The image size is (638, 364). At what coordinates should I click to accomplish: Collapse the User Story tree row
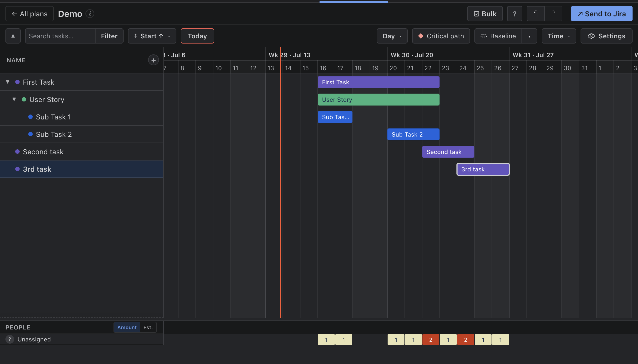pyautogui.click(x=14, y=99)
